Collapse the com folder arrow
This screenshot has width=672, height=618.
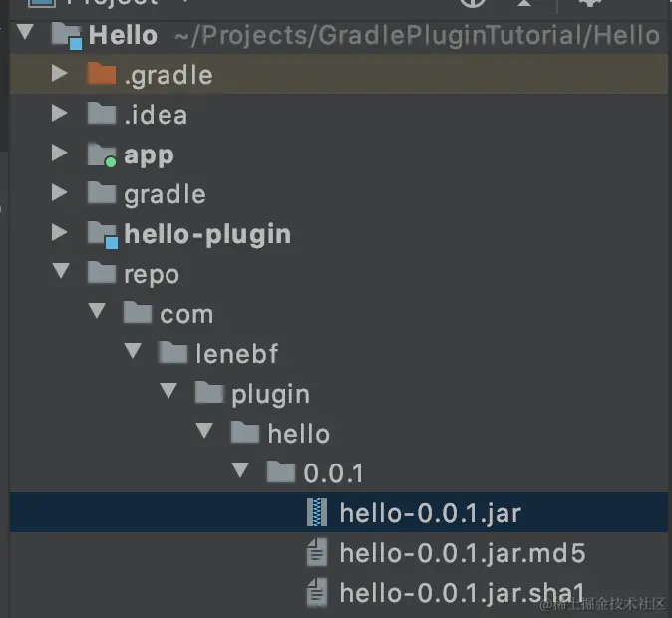point(97,311)
